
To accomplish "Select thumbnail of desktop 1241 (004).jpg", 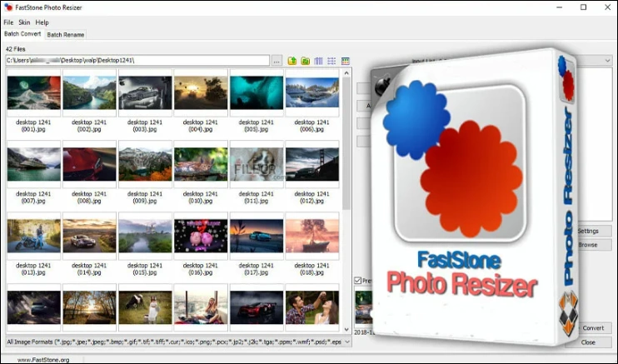I will 201,92.
